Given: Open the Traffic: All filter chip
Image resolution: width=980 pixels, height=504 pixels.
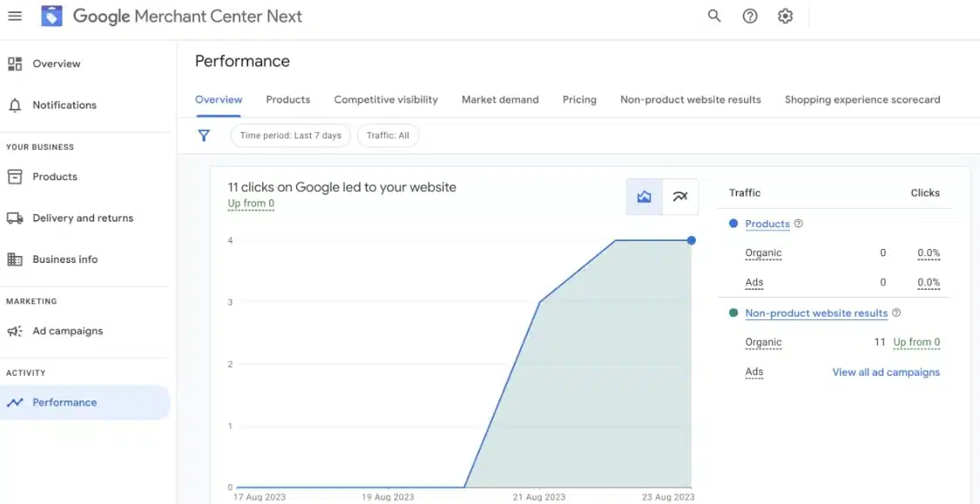Looking at the screenshot, I should point(389,136).
